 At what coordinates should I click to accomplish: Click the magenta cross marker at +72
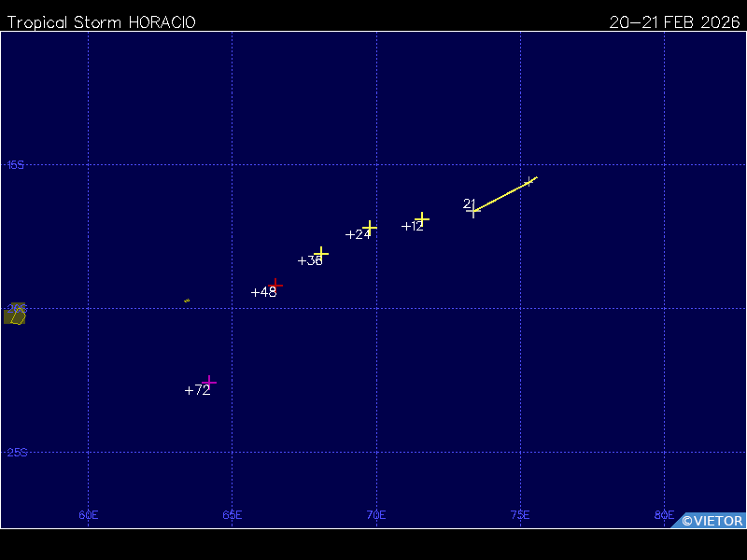point(209,382)
